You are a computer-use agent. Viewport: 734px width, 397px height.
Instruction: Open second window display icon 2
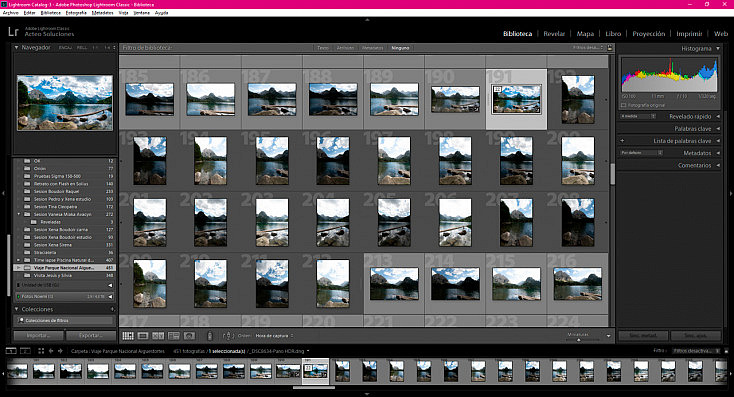25,351
